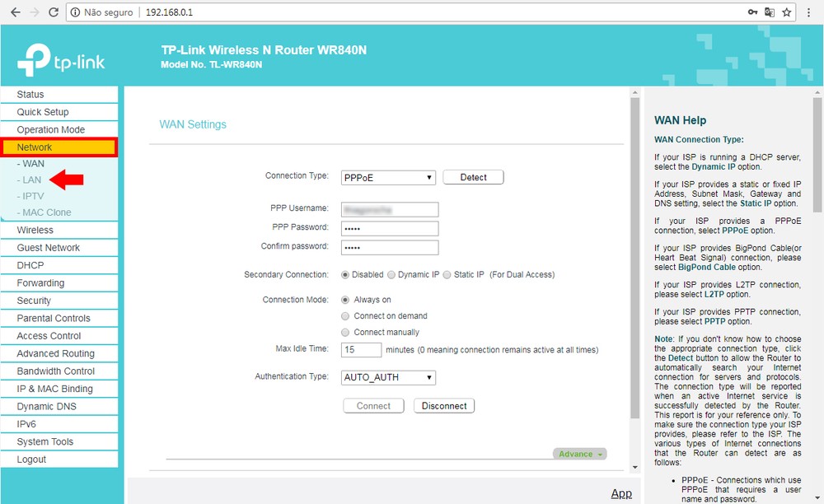The height and width of the screenshot is (504, 824).
Task: Open IP & MAC Binding
Action: (x=59, y=389)
